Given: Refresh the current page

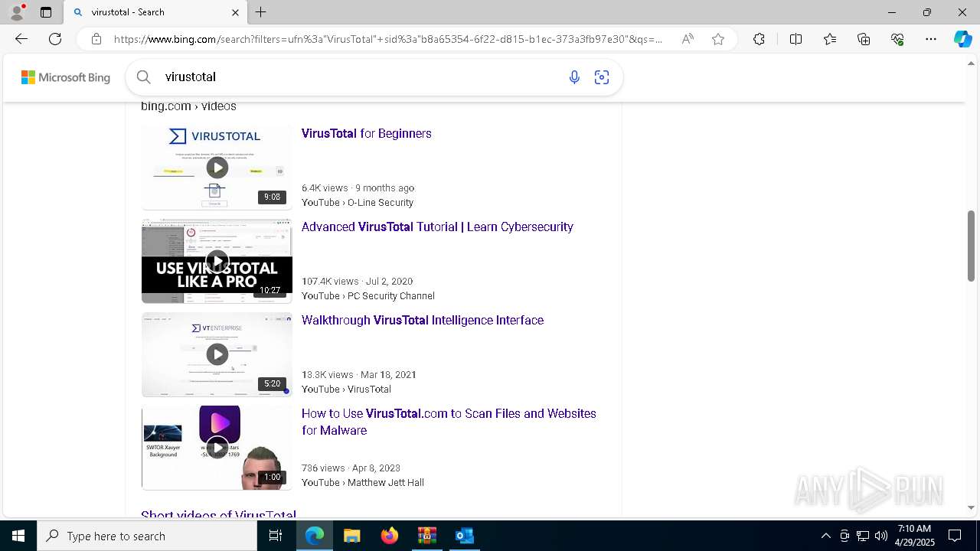Looking at the screenshot, I should coord(55,39).
